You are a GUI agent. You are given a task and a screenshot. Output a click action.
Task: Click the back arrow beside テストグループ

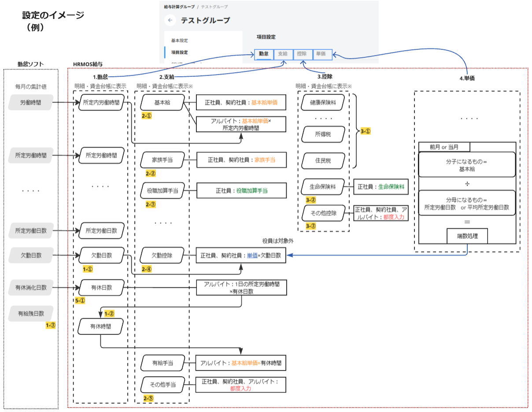pyautogui.click(x=170, y=20)
